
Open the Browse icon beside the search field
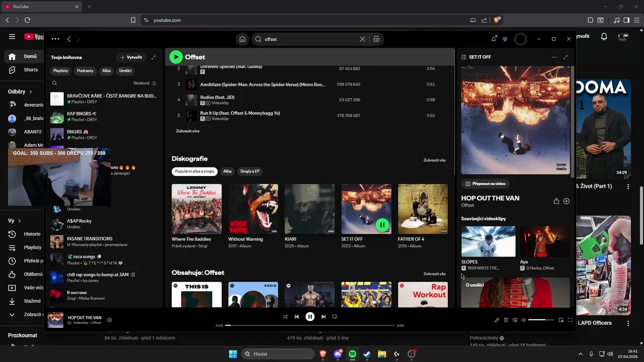(x=376, y=39)
